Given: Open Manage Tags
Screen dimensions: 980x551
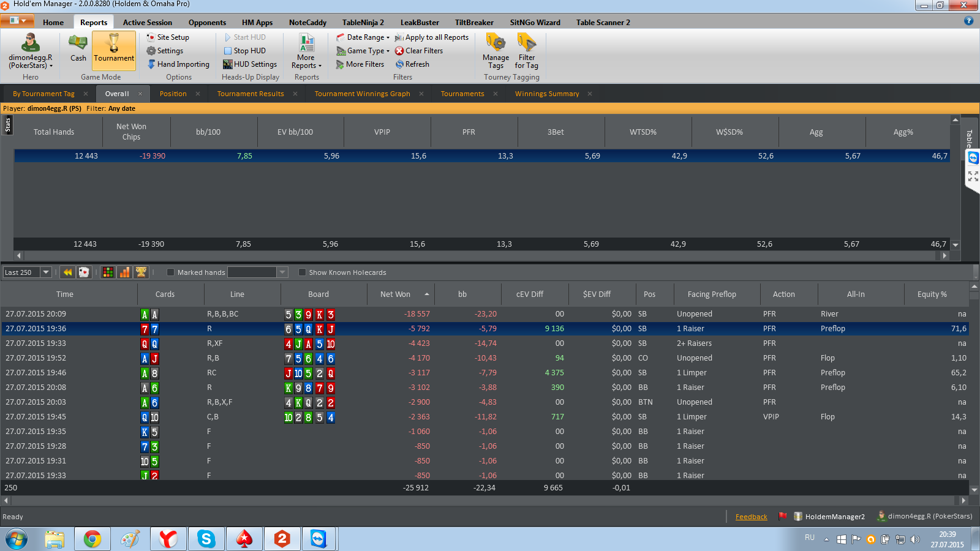Looking at the screenshot, I should pyautogui.click(x=496, y=51).
